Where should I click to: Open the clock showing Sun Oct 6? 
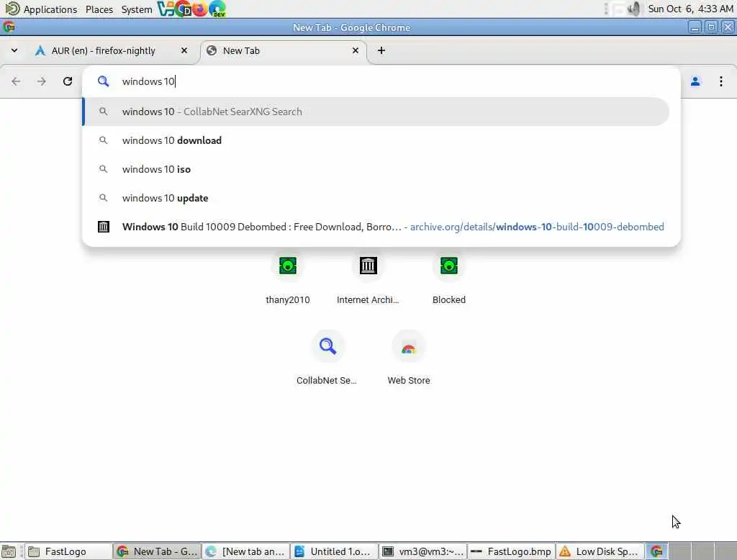pyautogui.click(x=690, y=9)
